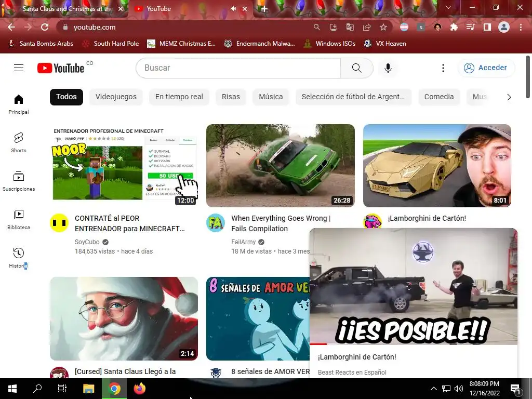Open CONTRATÉ al PEOR ENTRENADOR video title
532x399 pixels.
tap(129, 223)
